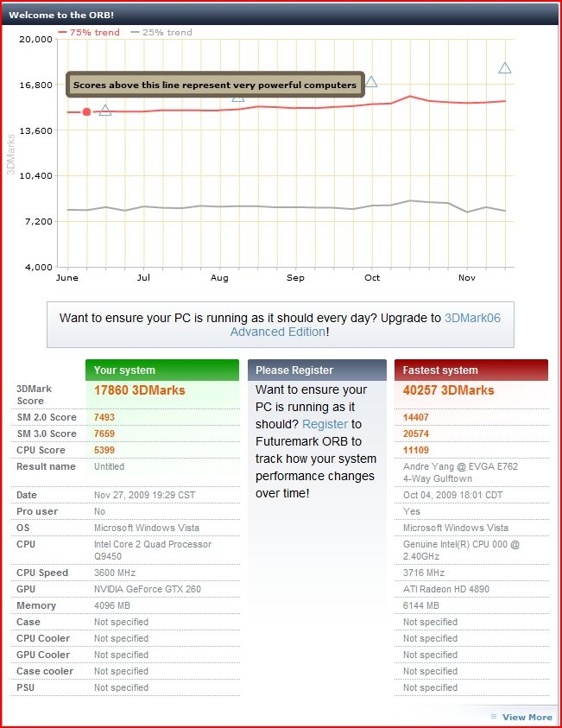Click the 6144 MB memory value

[x=421, y=605]
